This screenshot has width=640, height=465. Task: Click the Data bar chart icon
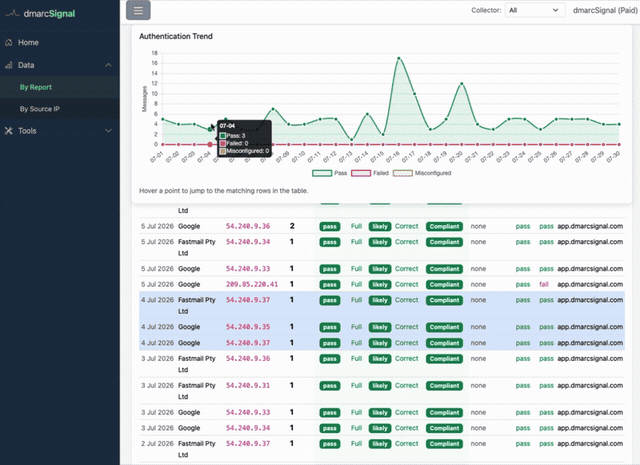[9, 65]
